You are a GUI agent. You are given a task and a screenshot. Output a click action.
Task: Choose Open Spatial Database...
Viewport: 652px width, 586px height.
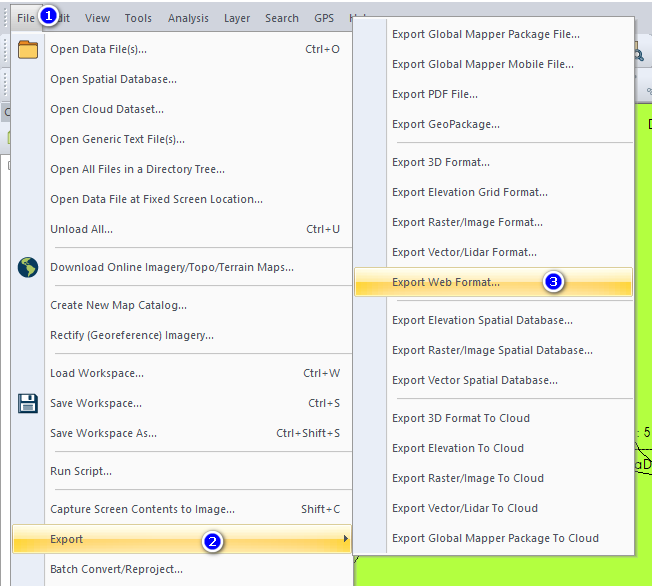coord(182,79)
